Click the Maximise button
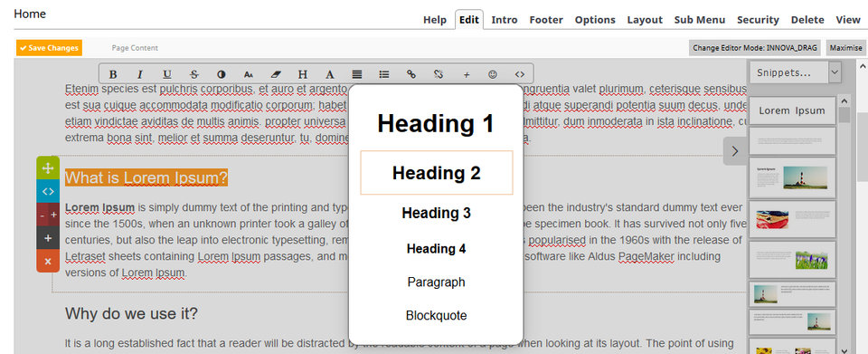This screenshot has width=868, height=354. (x=846, y=48)
